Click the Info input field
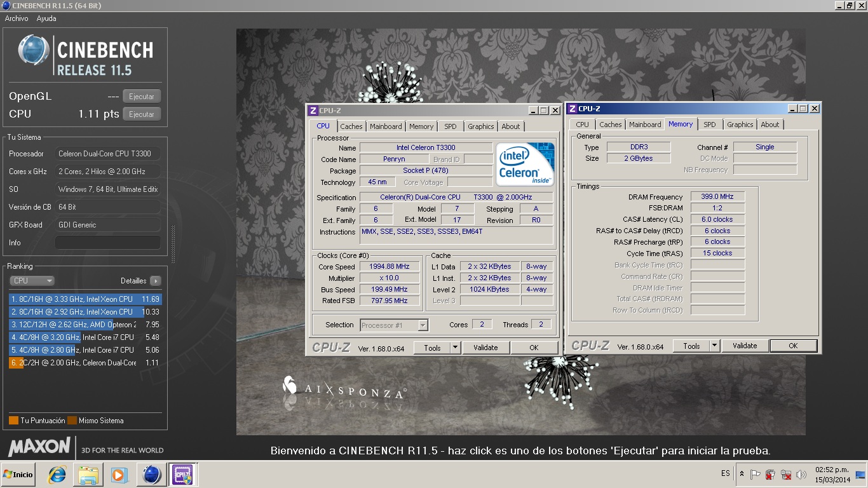Screen dimensions: 868x488 (x=107, y=243)
